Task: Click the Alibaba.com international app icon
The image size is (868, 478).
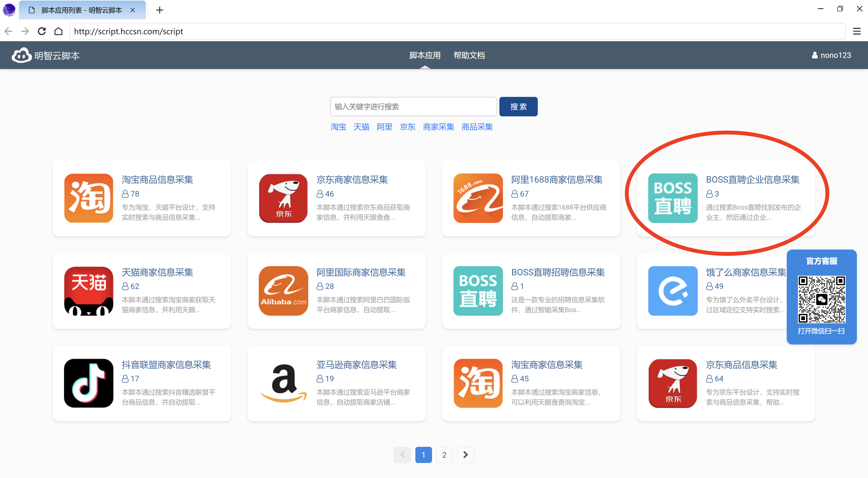Action: (283, 291)
